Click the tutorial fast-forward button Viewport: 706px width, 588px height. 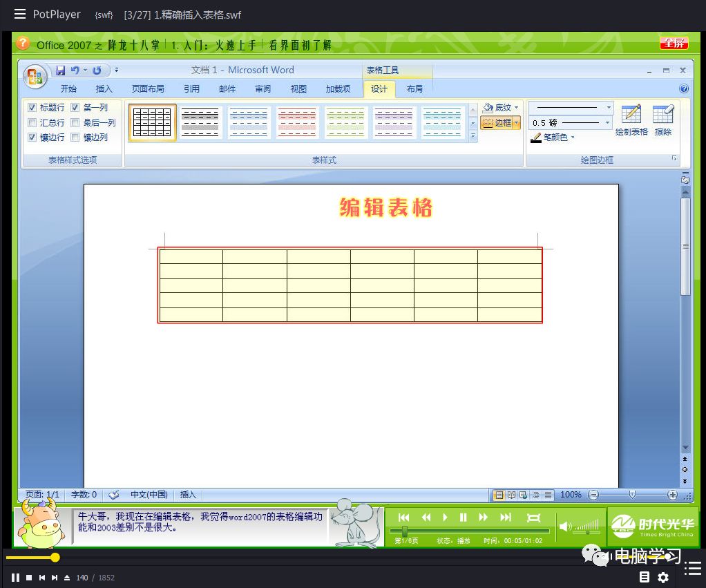click(483, 518)
